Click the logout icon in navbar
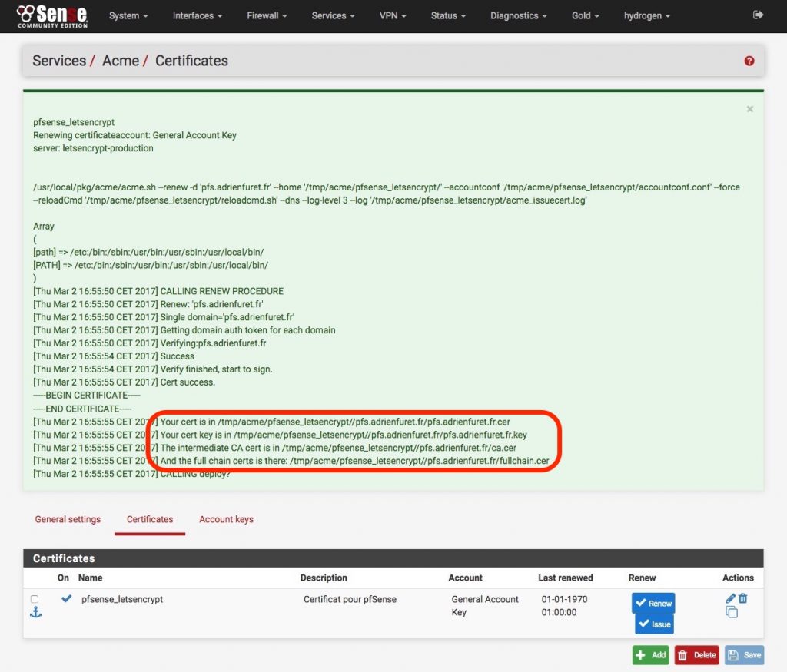The height and width of the screenshot is (672, 787). point(758,15)
